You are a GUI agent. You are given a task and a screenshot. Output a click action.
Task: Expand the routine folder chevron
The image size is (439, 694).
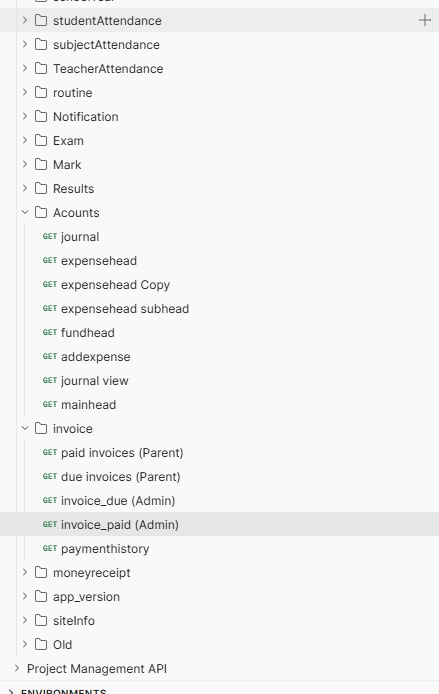tap(25, 92)
